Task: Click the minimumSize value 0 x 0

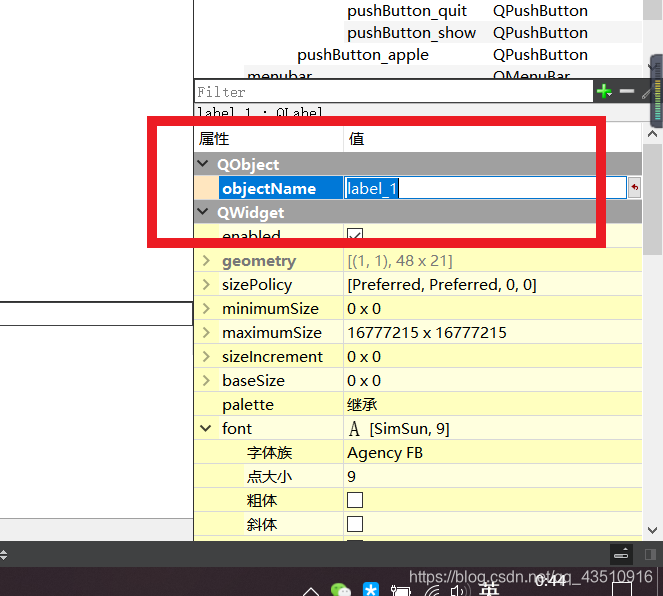Action: (364, 309)
